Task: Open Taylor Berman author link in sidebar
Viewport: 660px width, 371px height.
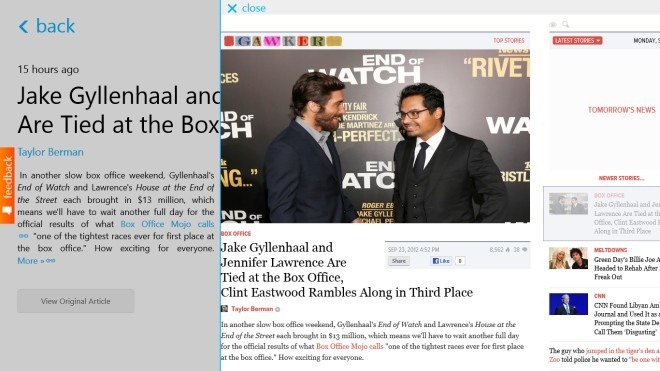Action: coord(50,152)
